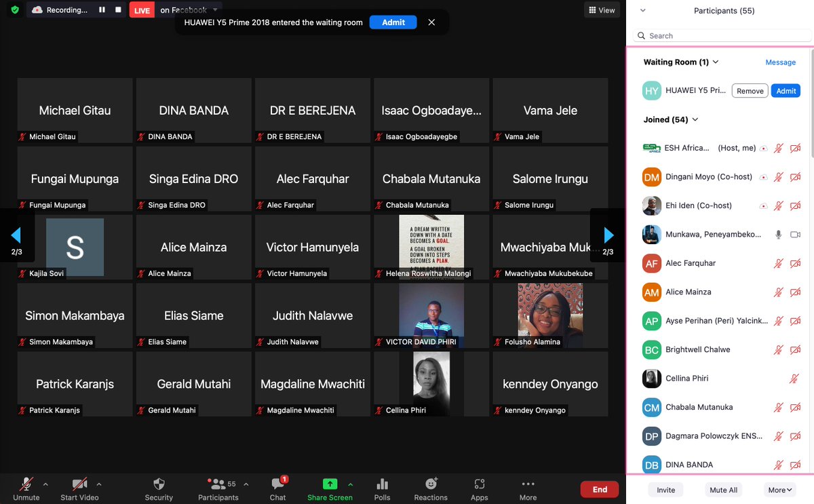
Task: Collapse the Joined participants section
Action: [695, 119]
